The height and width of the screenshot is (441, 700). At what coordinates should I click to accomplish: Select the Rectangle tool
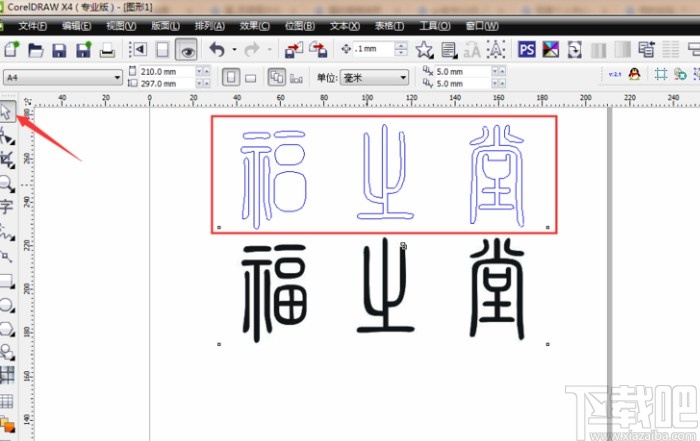[7, 281]
